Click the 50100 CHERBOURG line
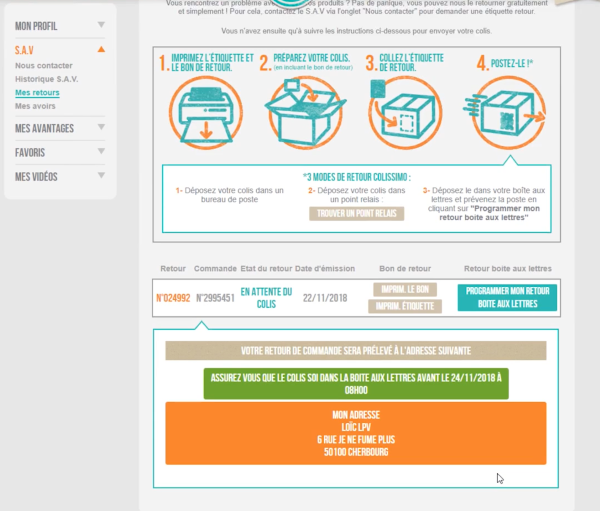Screen dimensions: 600x511 point(356,452)
